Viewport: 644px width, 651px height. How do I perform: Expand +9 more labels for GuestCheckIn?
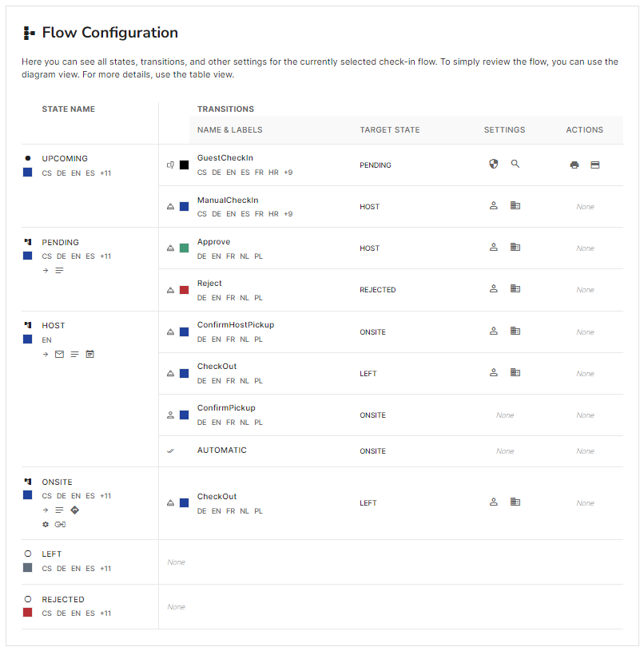tap(288, 173)
